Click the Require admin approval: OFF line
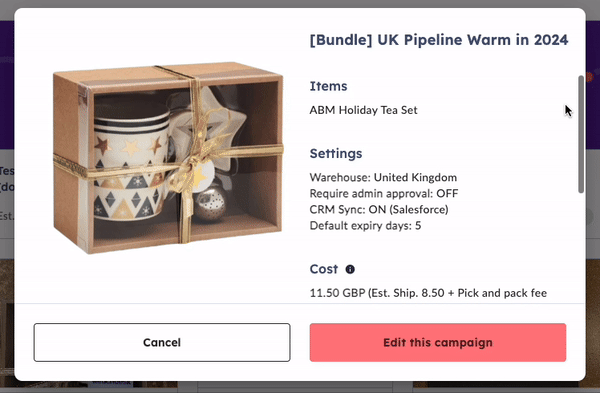 (x=384, y=194)
